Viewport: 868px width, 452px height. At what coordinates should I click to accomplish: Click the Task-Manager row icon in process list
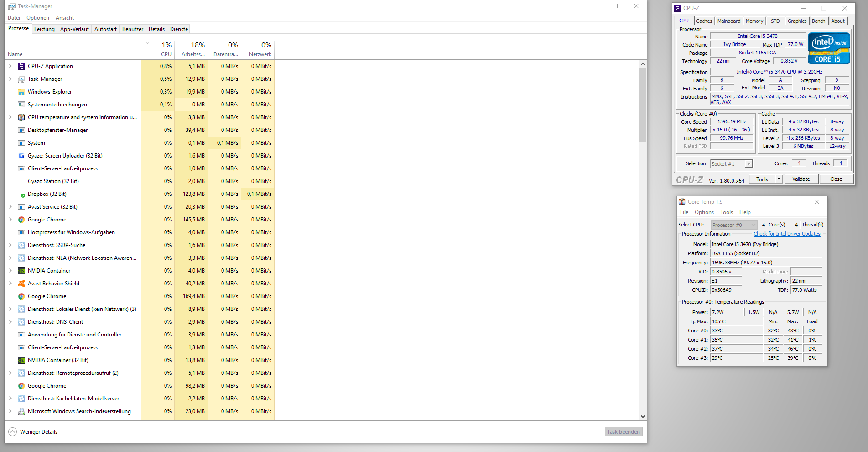21,79
